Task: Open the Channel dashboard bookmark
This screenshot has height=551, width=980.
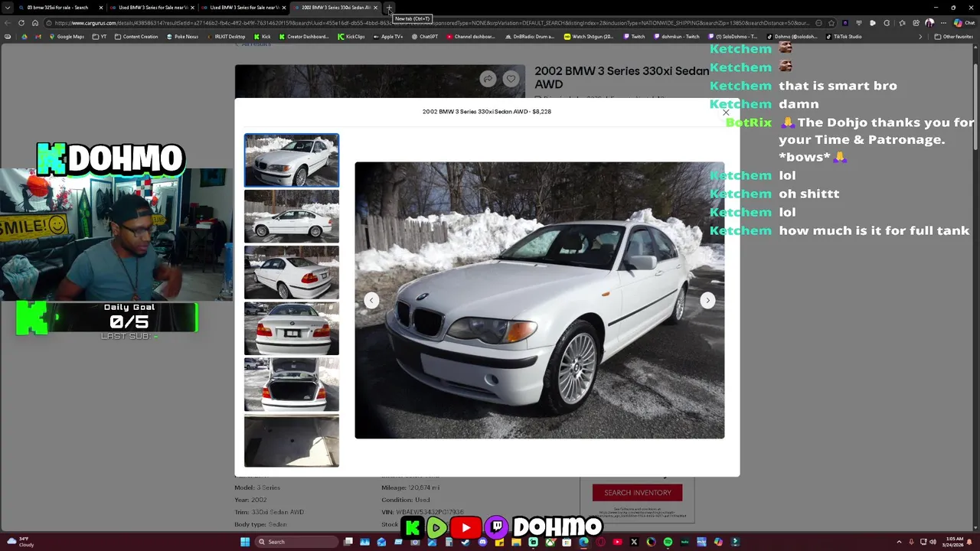Action: click(470, 37)
